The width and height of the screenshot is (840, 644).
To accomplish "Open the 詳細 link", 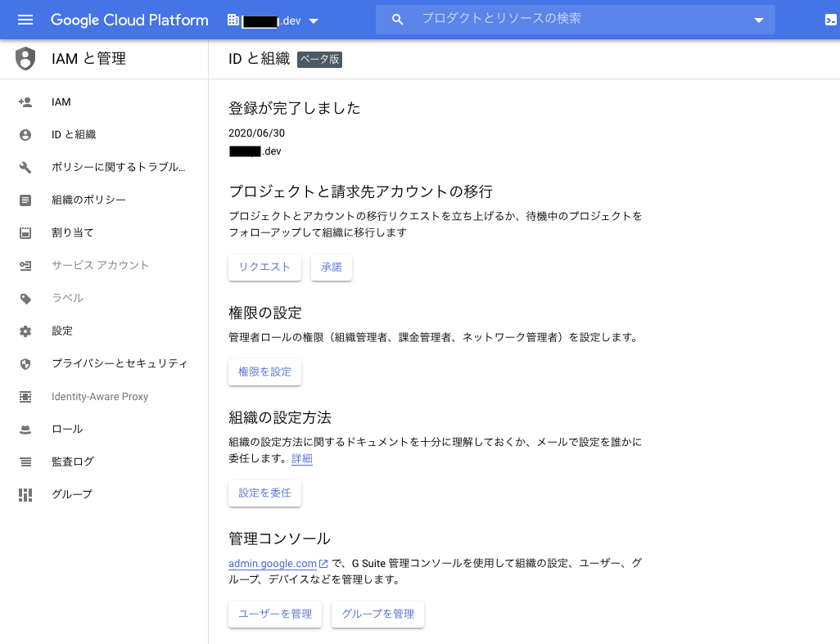I will pos(301,459).
